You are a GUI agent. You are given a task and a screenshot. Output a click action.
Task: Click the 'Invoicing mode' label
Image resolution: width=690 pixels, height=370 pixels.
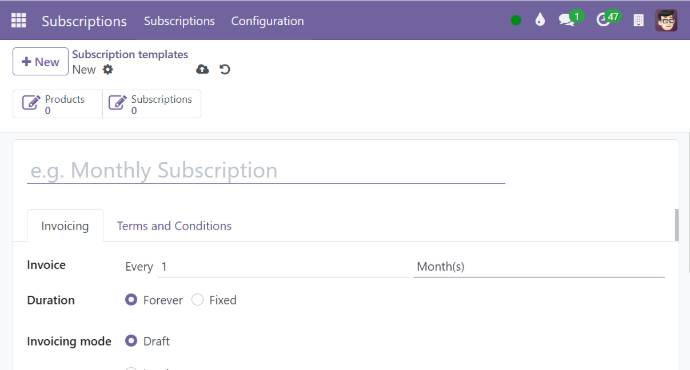[x=69, y=341]
